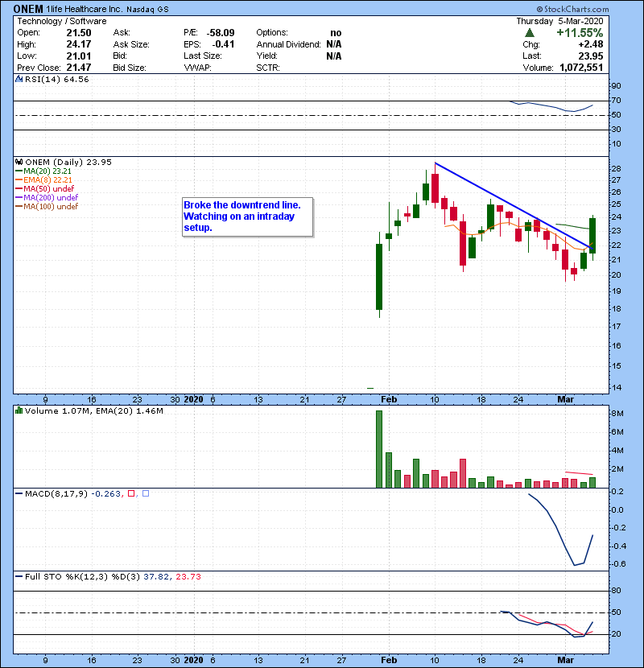Click the stochastic %D value 23.73

(x=188, y=577)
